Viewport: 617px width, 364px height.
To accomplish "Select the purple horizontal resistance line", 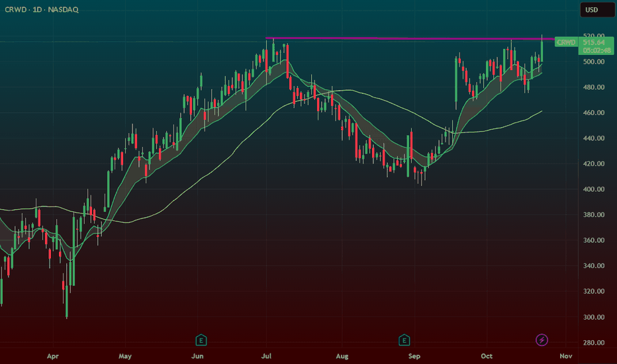I will click(397, 38).
